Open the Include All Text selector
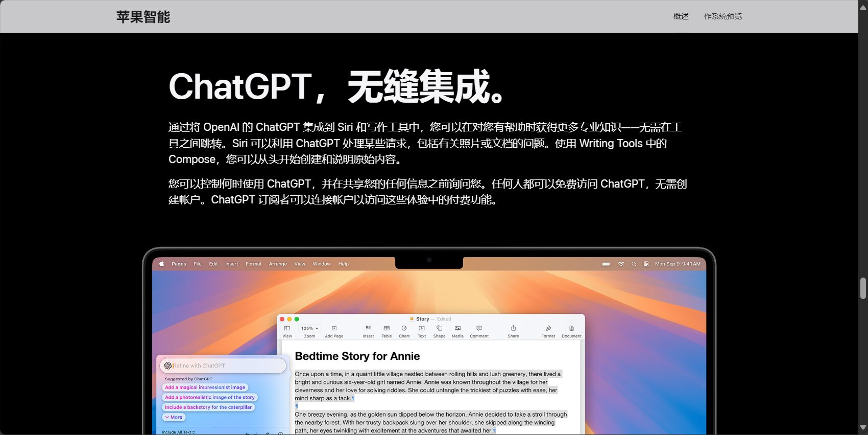This screenshot has width=868, height=435. [x=178, y=432]
